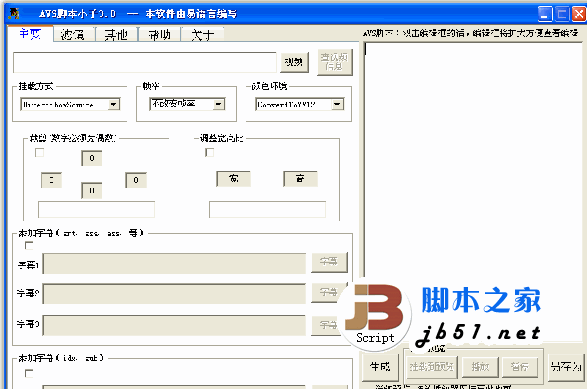Maximize the AVS window
The image size is (587, 389).
[x=562, y=14]
